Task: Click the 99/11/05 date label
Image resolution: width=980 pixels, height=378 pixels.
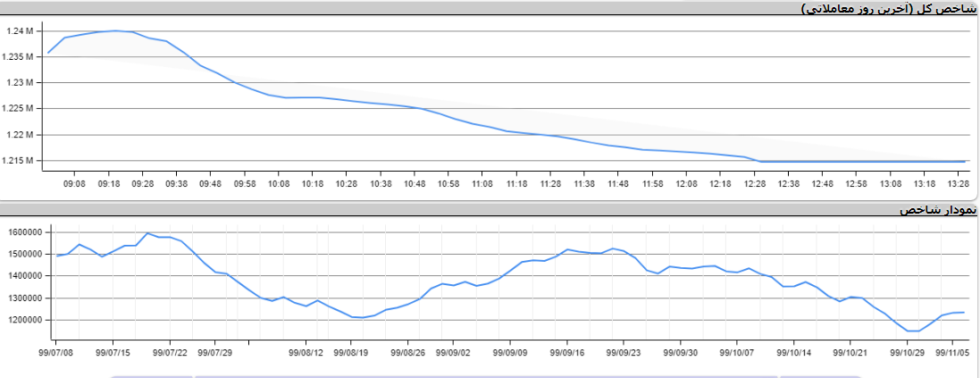Action: click(x=953, y=353)
